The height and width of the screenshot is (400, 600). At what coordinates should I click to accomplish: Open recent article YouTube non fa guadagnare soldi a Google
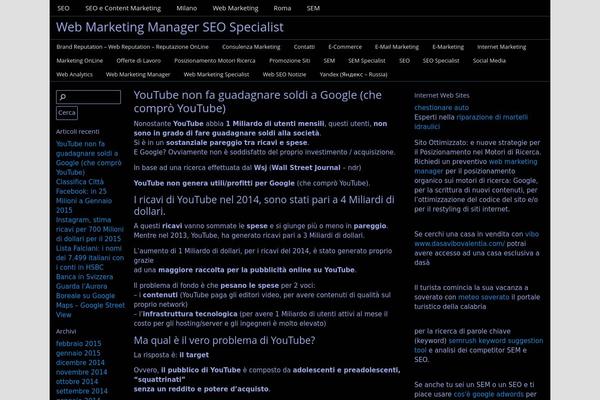point(89,158)
